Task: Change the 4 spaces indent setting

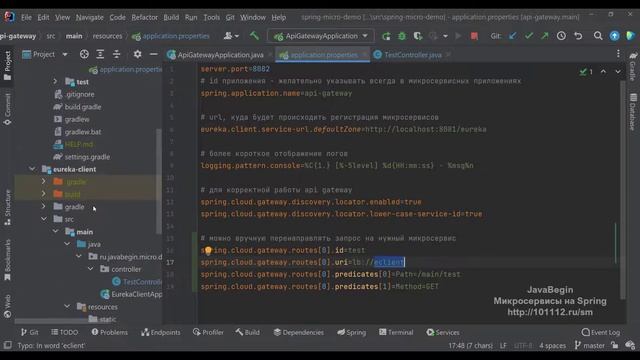Action: 552,345
